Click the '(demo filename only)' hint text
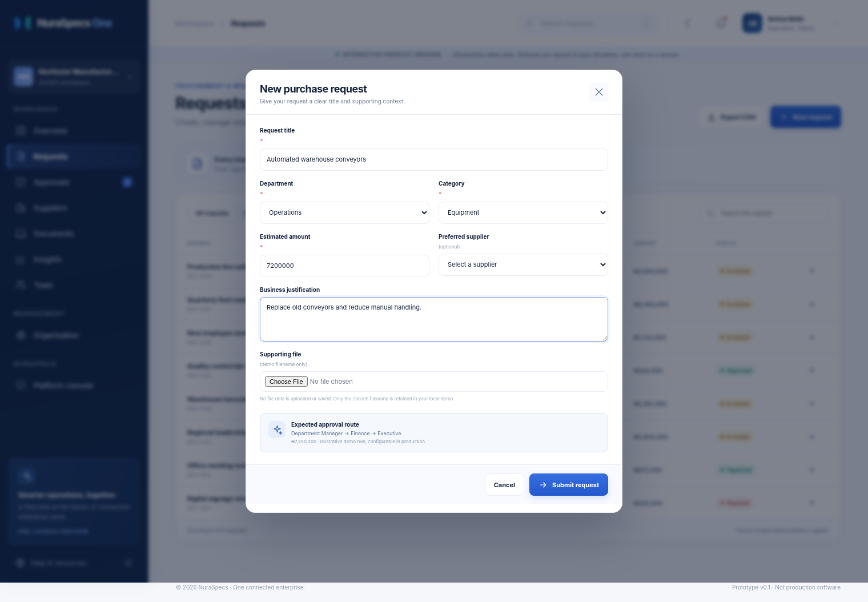This screenshot has width=868, height=602. pyautogui.click(x=283, y=364)
